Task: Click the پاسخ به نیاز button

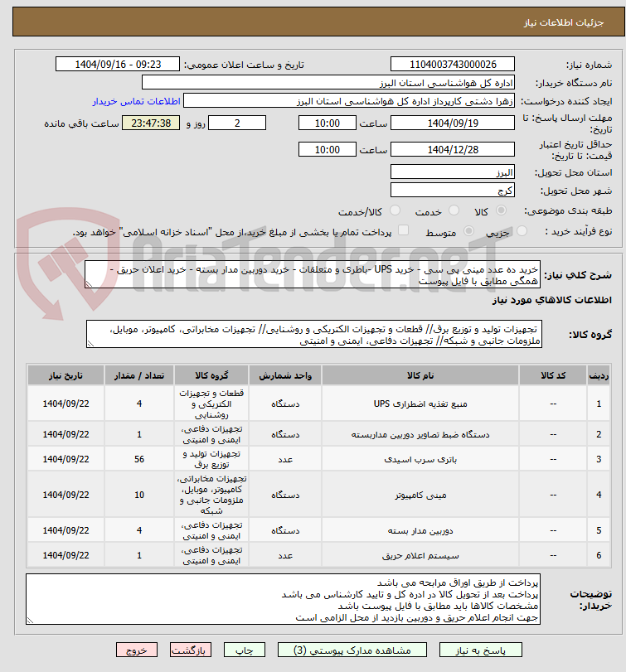Action: click(481, 650)
